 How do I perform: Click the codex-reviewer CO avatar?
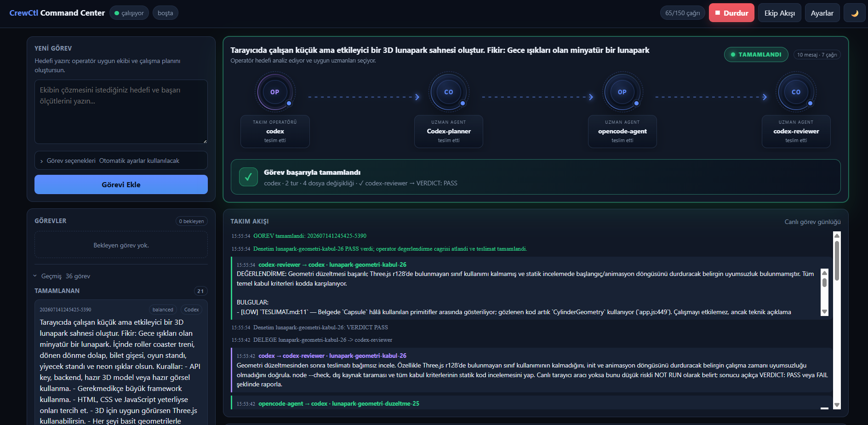point(796,92)
